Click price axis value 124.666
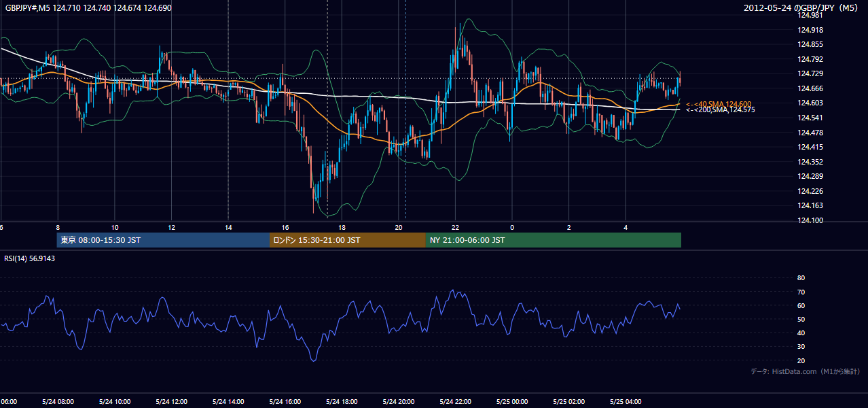The image size is (868, 408). click(x=810, y=88)
